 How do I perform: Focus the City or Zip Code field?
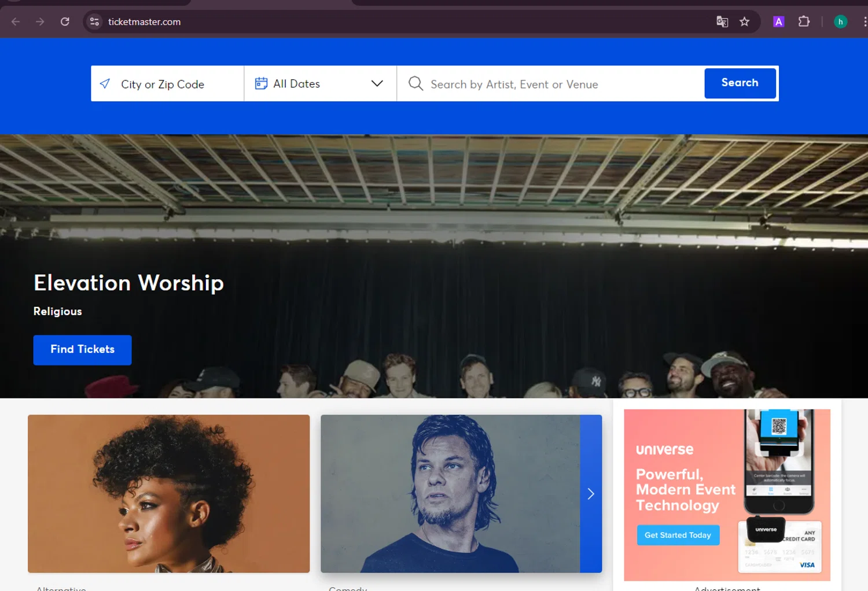pos(168,84)
